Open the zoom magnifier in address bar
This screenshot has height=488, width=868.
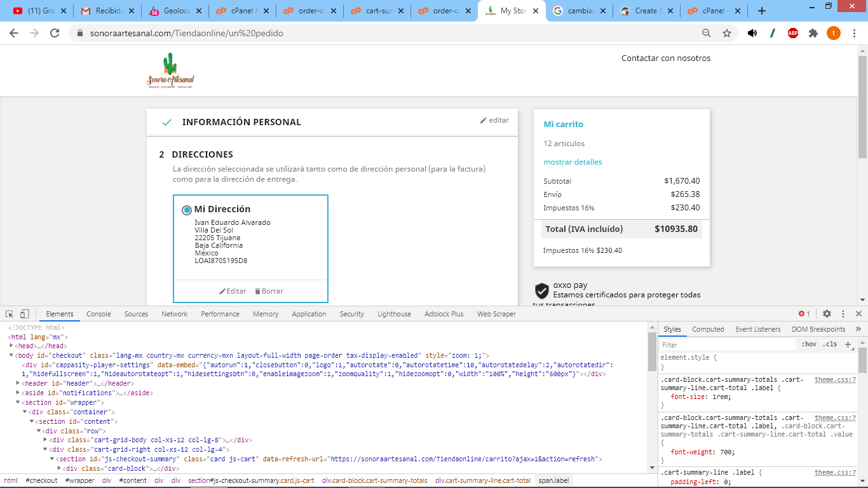[707, 33]
